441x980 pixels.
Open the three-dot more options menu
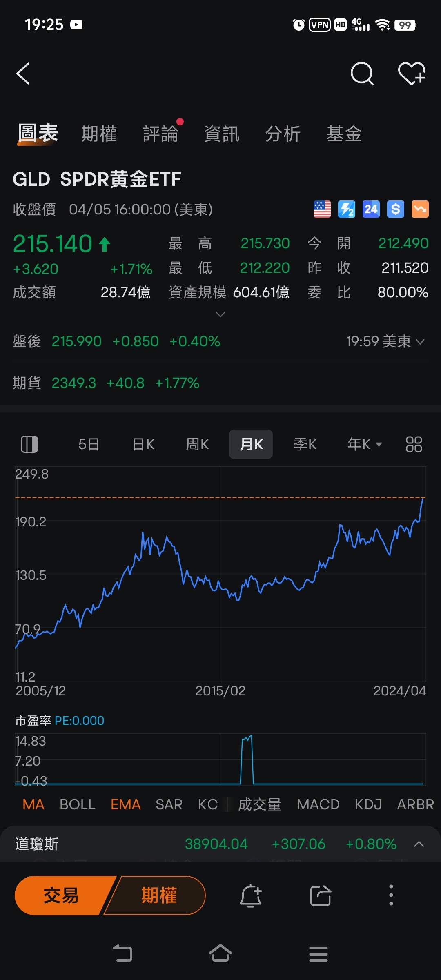(391, 895)
